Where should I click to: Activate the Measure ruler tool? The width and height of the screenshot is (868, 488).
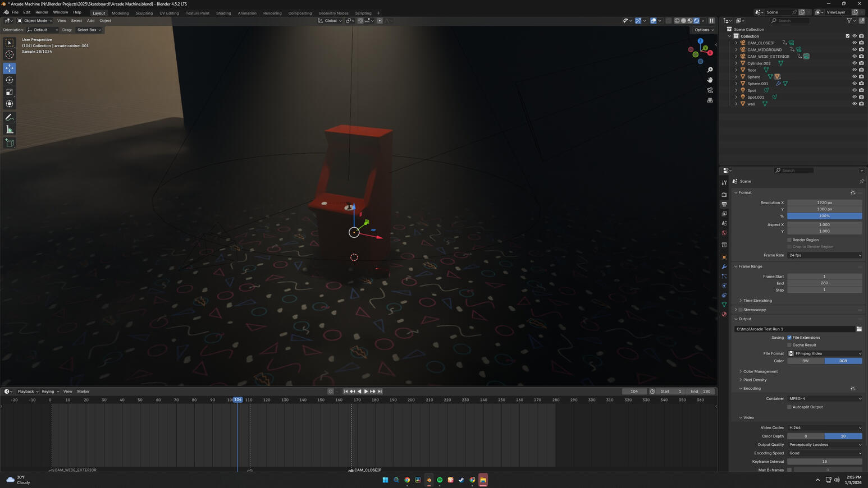click(x=10, y=130)
